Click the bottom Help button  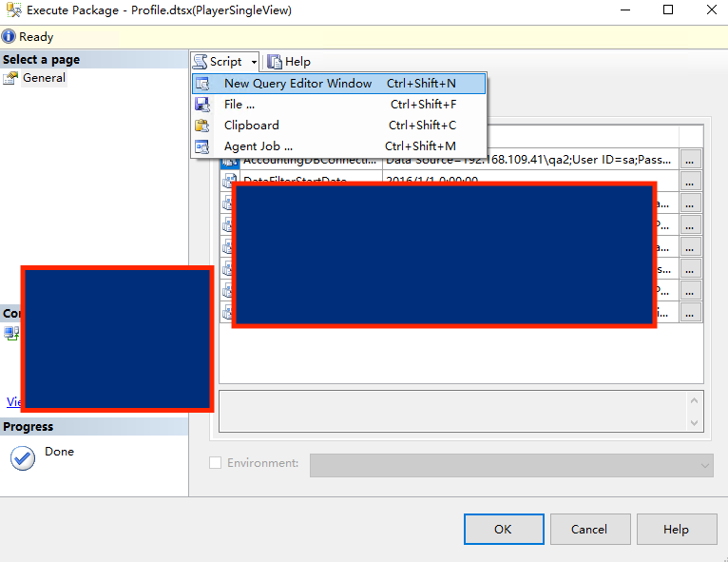pyautogui.click(x=676, y=530)
